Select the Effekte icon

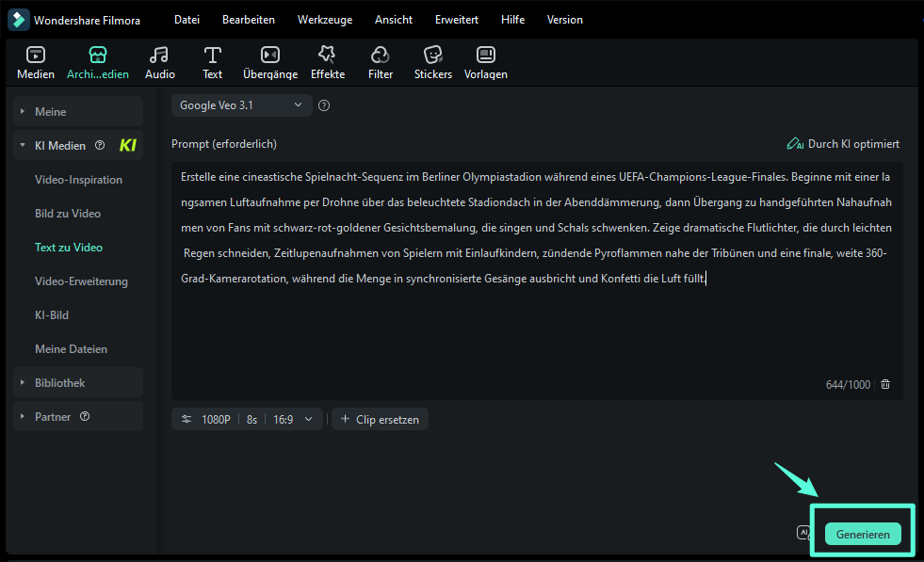[327, 61]
